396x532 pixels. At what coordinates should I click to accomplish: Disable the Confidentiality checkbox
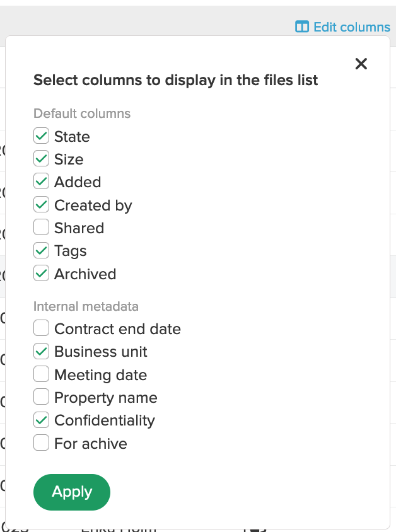pyautogui.click(x=41, y=420)
